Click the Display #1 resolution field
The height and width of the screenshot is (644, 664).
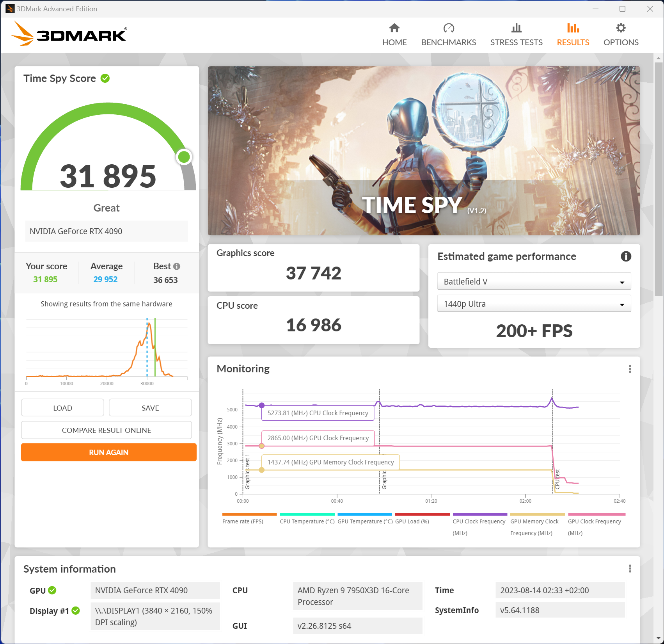[155, 616]
